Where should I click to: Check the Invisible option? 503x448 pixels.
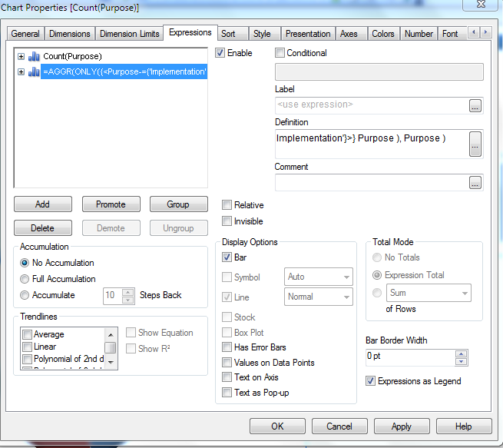click(x=227, y=221)
